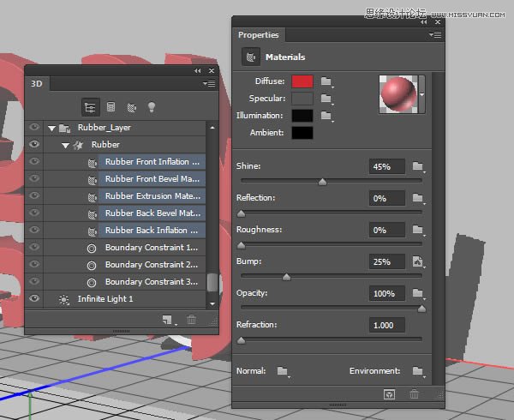The height and width of the screenshot is (420, 514).
Task: Click delete trash icon in 3D panel
Action: click(x=191, y=320)
